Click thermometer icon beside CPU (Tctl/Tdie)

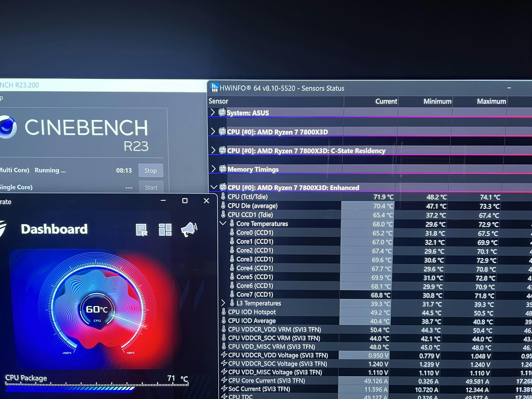click(x=223, y=196)
